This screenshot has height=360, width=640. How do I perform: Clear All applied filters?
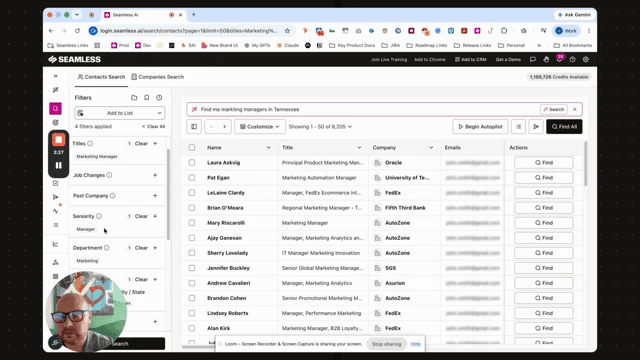click(x=153, y=127)
